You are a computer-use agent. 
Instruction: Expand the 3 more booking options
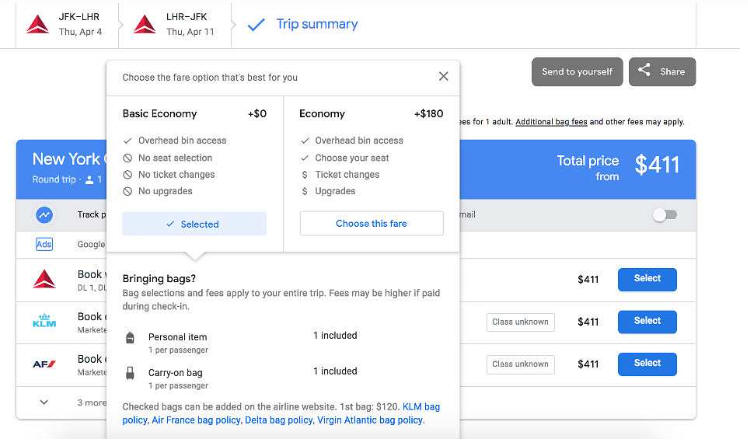tap(44, 402)
